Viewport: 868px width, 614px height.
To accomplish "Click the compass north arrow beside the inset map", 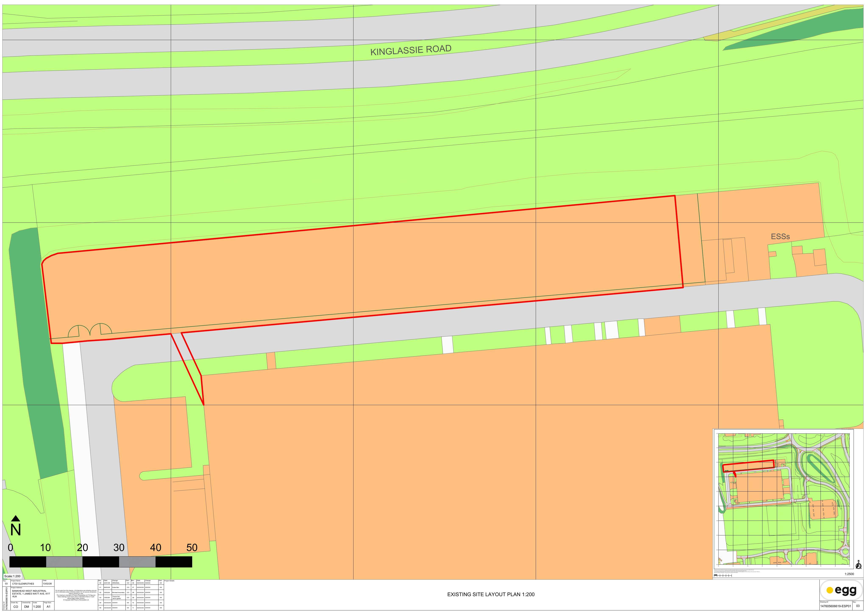I will pos(859,565).
